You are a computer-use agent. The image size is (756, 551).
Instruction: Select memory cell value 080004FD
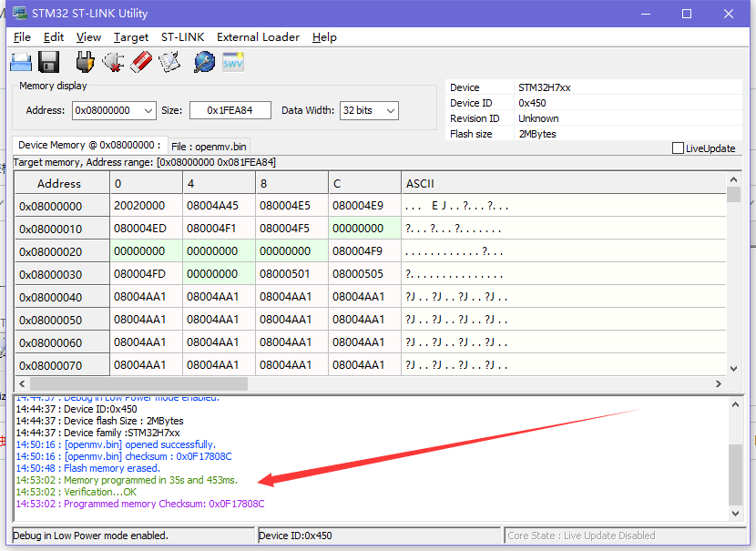tap(146, 274)
